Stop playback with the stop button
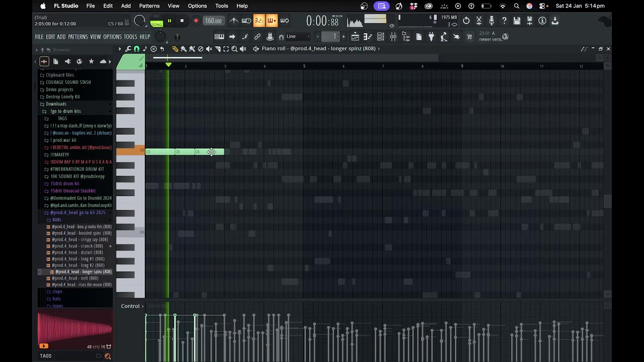This screenshot has width=644, height=362. [182, 21]
